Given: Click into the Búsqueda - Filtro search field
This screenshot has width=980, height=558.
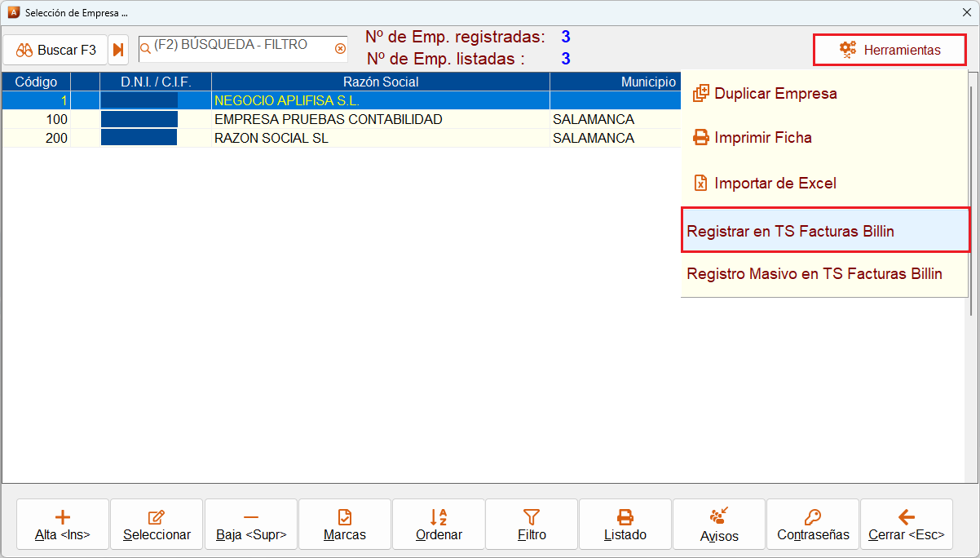Looking at the screenshot, I should (237, 49).
